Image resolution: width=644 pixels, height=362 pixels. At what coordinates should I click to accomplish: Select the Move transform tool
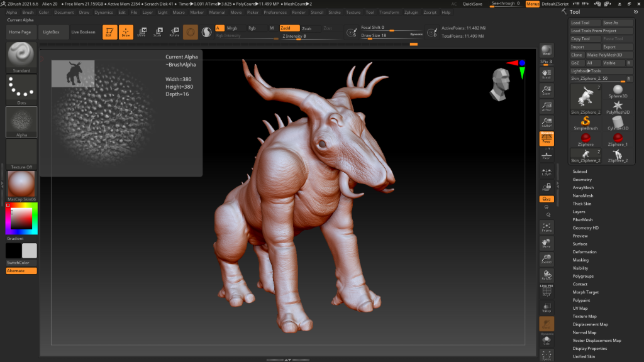click(142, 32)
